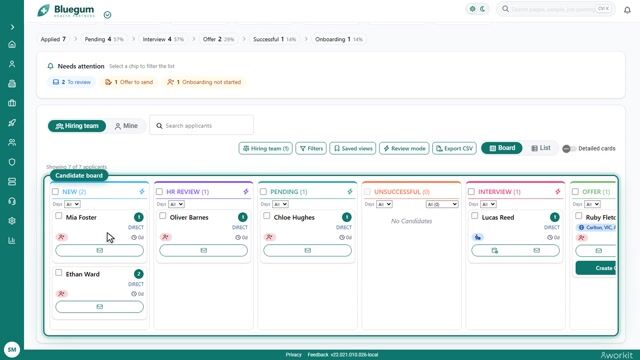Send email from Mia Foster's card

tap(100, 250)
